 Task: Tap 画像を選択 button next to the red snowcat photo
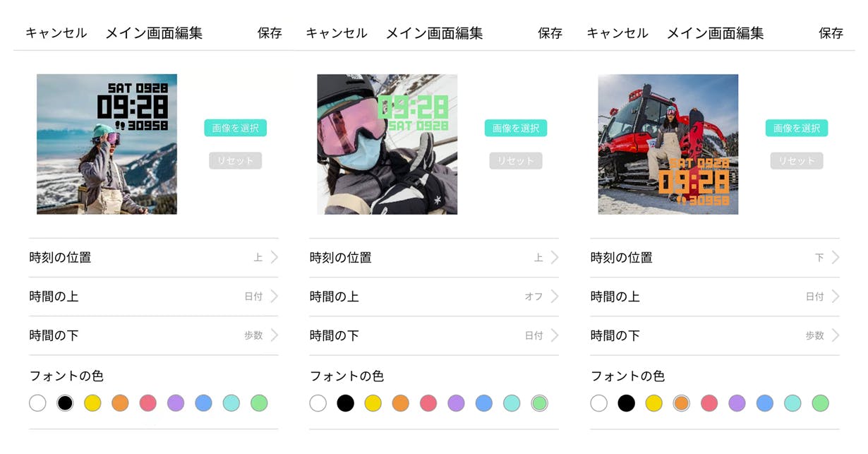[x=797, y=128]
